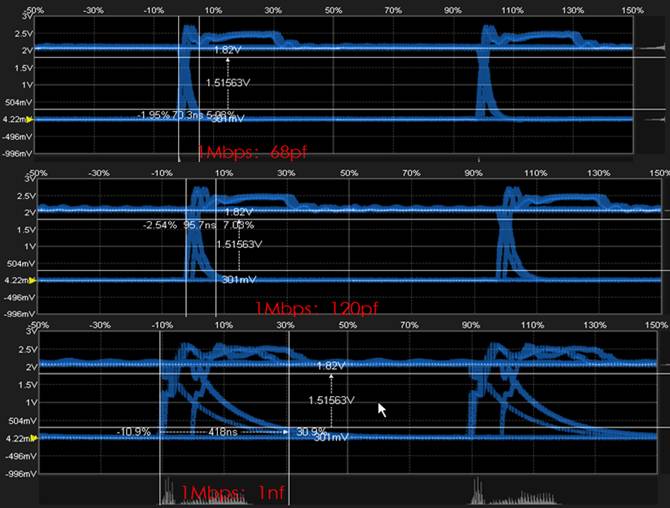The width and height of the screenshot is (670, 508).
Task: Select the -10.9% cursor readout
Action: tap(133, 432)
